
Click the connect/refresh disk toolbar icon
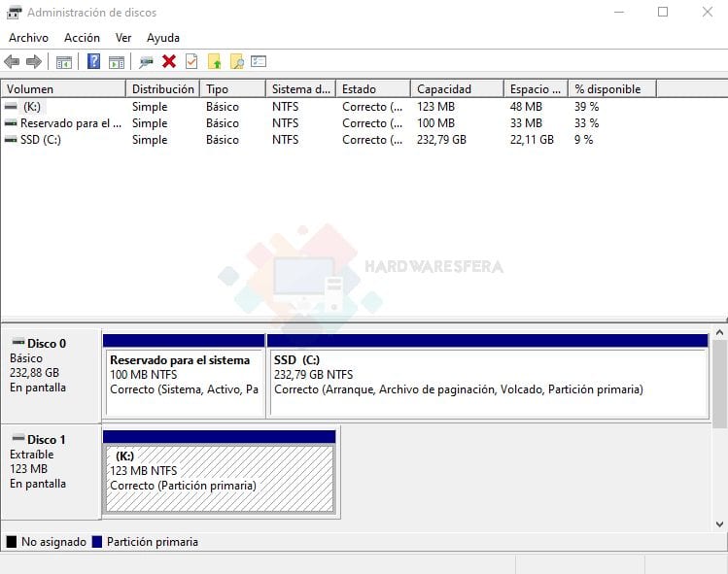pyautogui.click(x=146, y=62)
